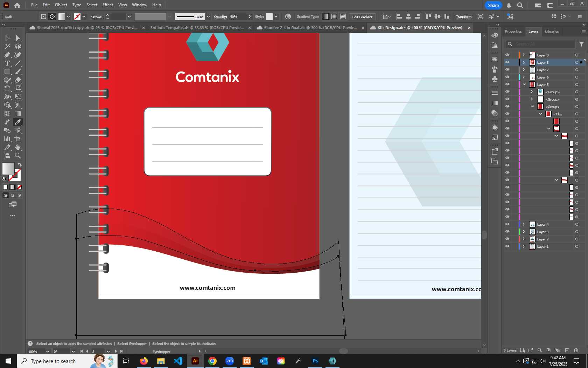Click the Transform link in control bar
The width and height of the screenshot is (588, 368).
coord(463,16)
